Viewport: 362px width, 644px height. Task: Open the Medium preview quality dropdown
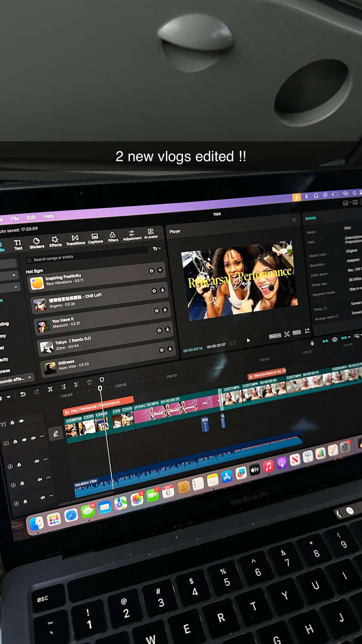(x=275, y=336)
